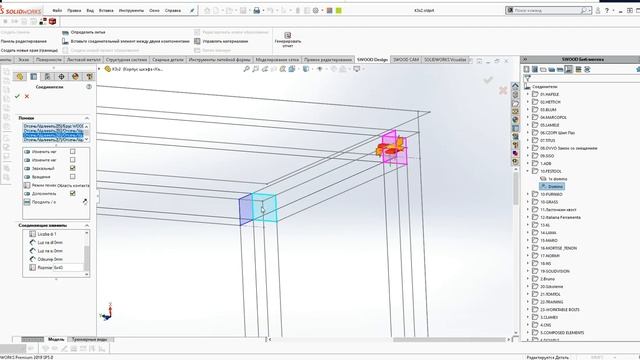Click the Размер value input field
This screenshot has height=360, width=640.
pos(68,268)
